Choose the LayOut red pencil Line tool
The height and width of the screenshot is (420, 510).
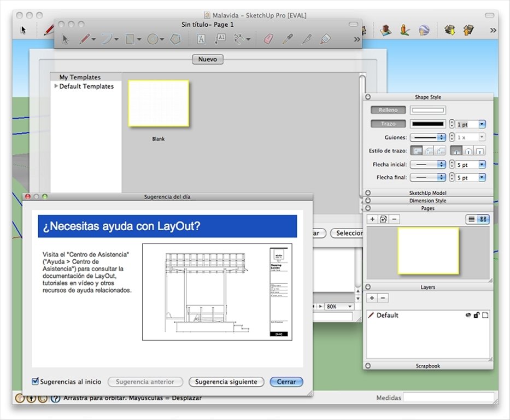tap(84, 39)
